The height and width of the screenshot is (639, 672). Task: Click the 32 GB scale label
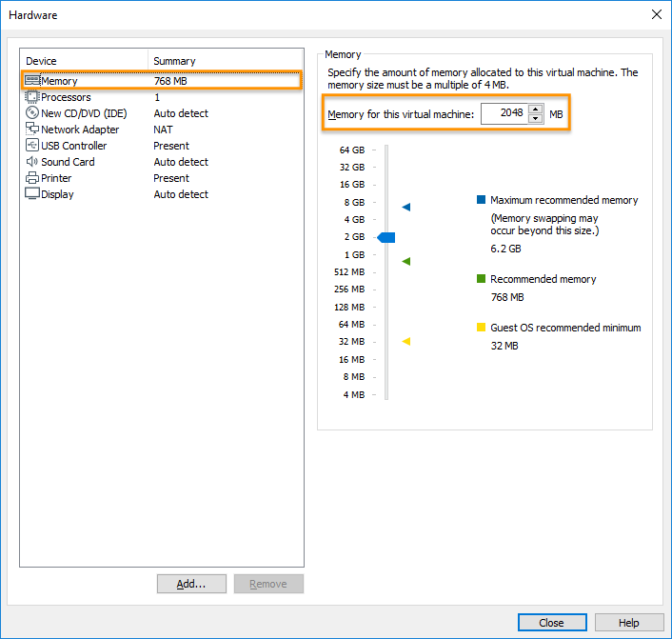tap(352, 168)
